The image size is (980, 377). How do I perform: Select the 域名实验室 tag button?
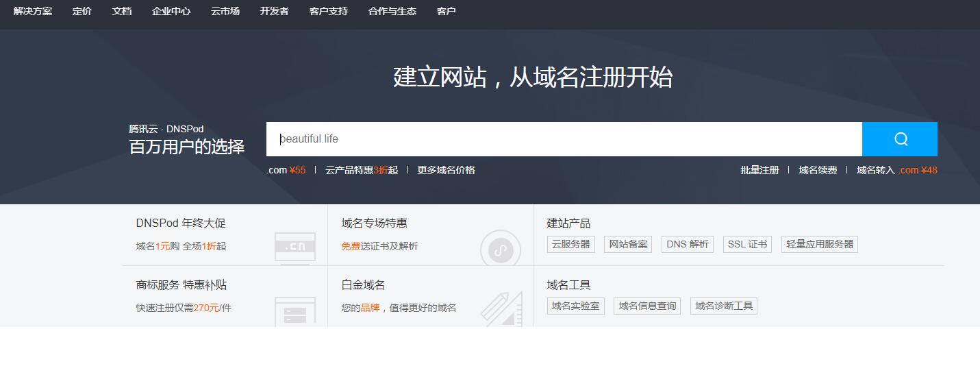click(x=576, y=306)
